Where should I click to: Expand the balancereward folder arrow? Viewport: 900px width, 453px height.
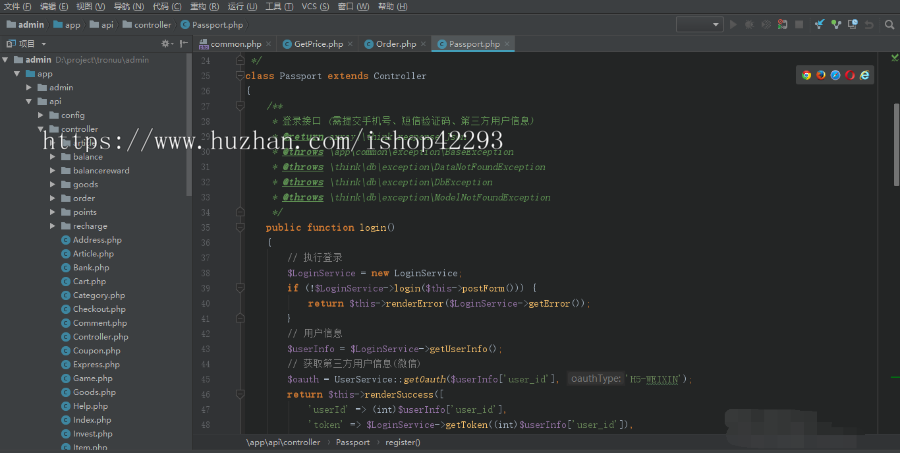pos(52,171)
